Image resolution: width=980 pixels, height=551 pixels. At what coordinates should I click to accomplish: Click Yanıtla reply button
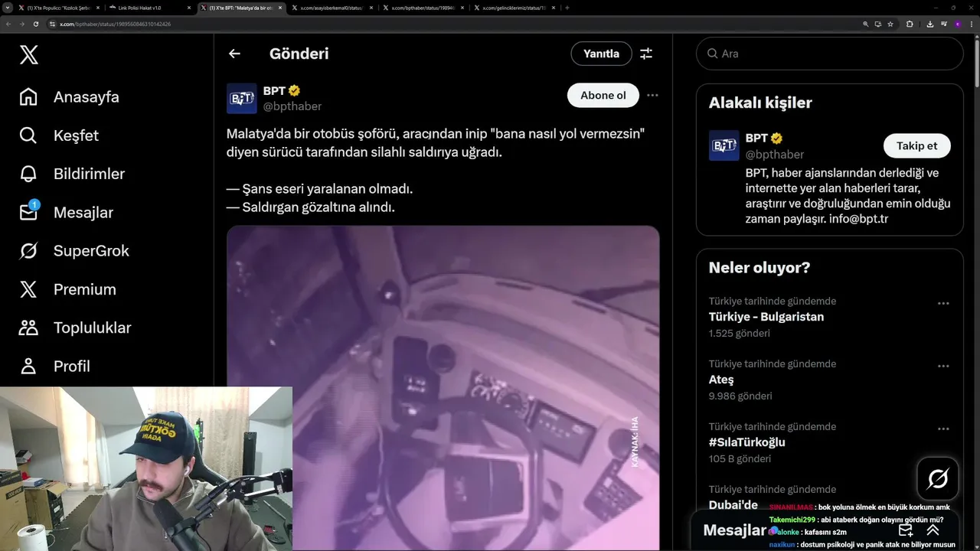click(601, 54)
